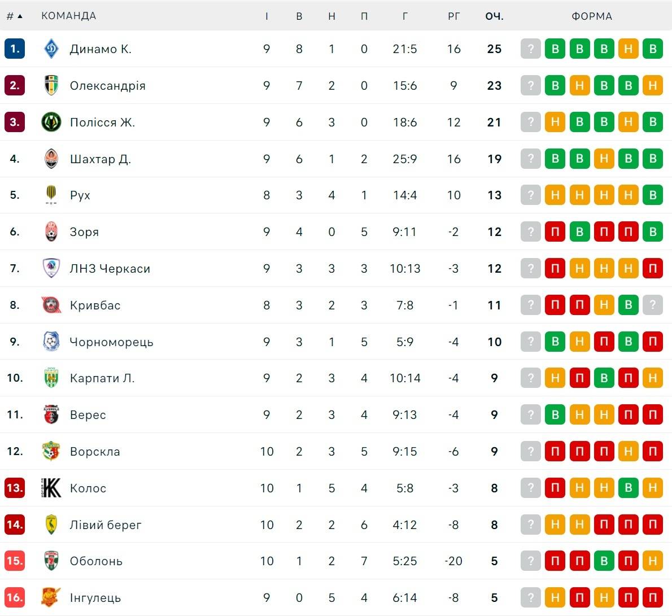Open the ЛНЗ Черкаси team link
This screenshot has height=616, width=672.
[x=110, y=269]
